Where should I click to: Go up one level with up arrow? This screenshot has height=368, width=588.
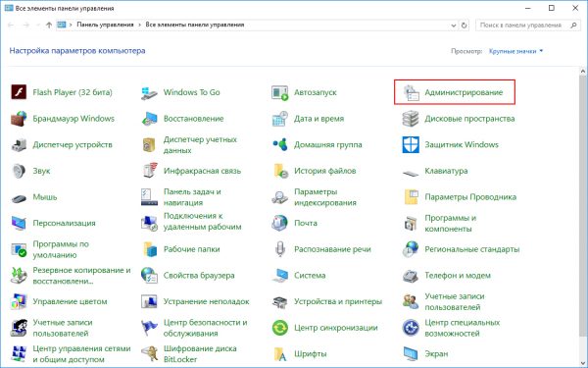click(49, 26)
